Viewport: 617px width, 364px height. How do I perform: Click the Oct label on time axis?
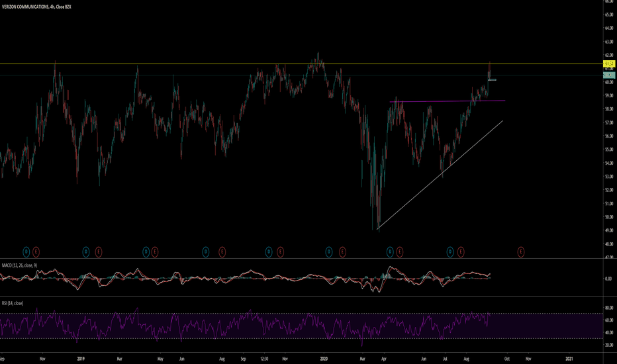pyautogui.click(x=507, y=359)
